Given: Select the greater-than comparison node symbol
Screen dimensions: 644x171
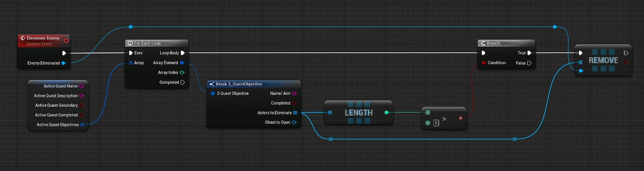Looking at the screenshot, I should click(x=444, y=119).
